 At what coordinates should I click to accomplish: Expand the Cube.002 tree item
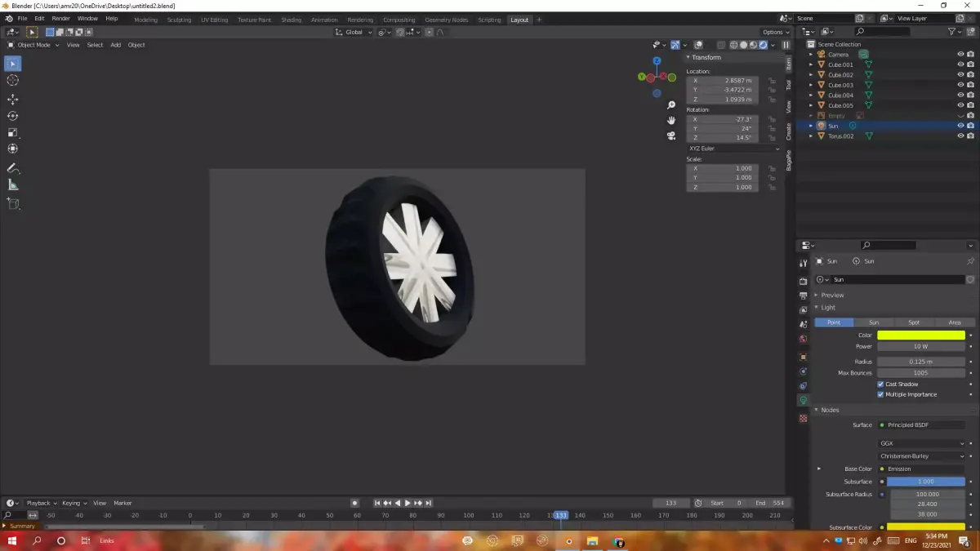811,75
